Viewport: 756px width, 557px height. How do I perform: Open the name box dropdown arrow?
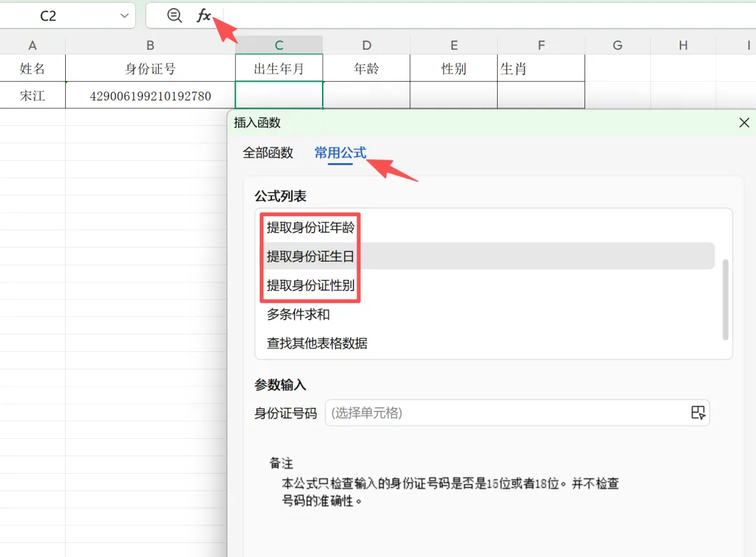[125, 15]
